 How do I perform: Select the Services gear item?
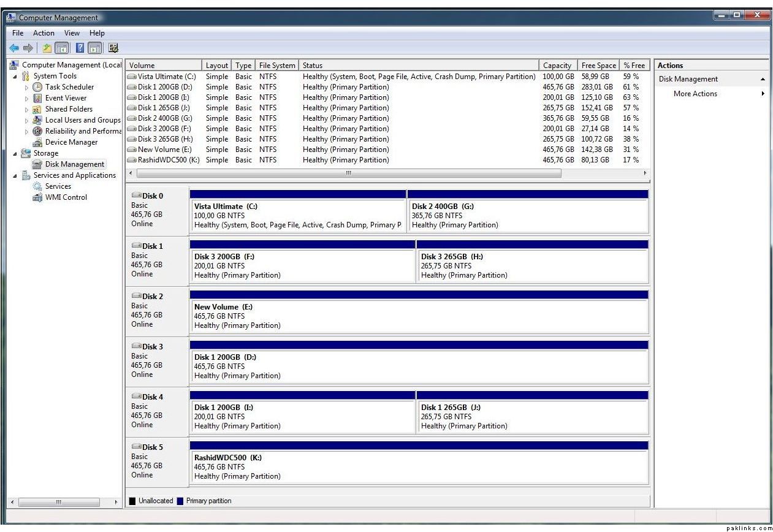click(58, 186)
